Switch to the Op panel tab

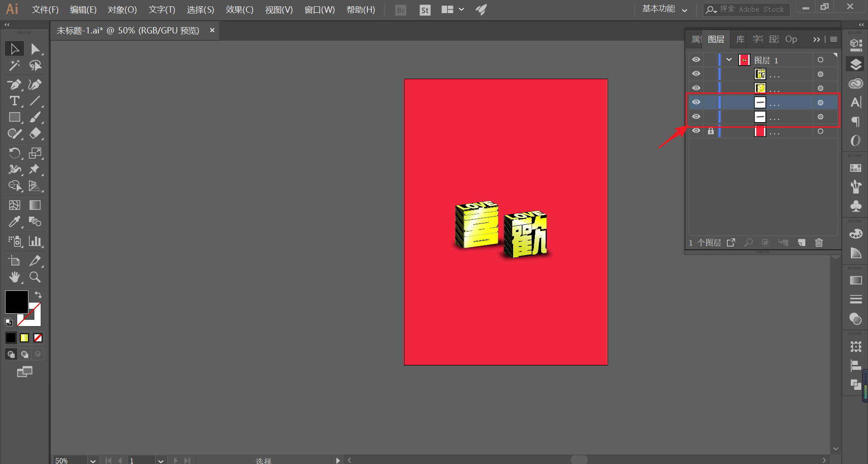(791, 39)
